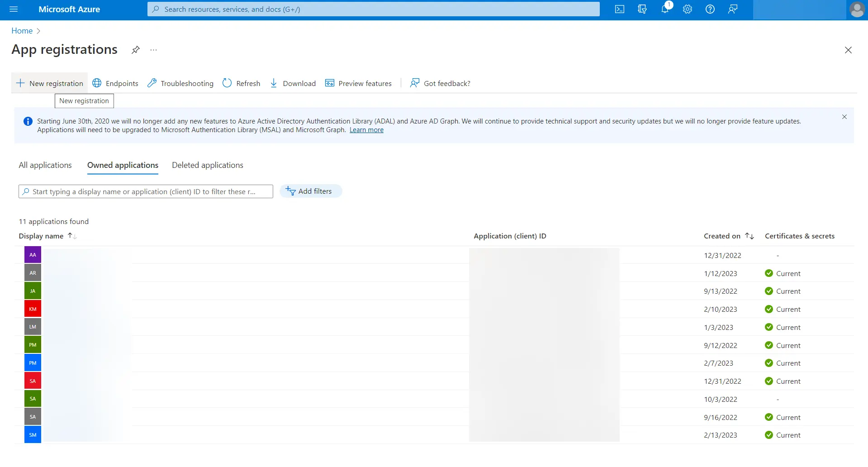Image resolution: width=868 pixels, height=467 pixels.
Task: Click the blue SM application icon
Action: click(33, 434)
